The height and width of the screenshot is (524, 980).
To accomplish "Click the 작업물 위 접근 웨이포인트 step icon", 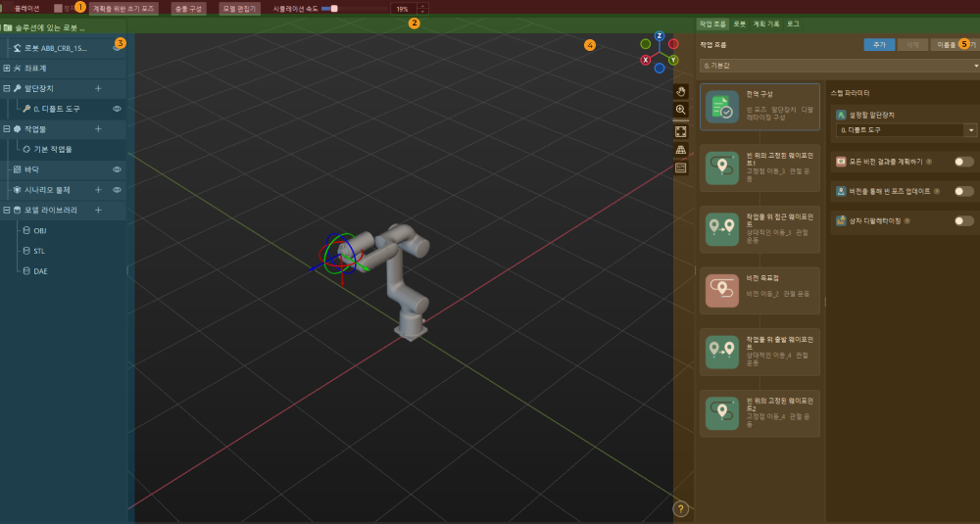I will tap(722, 229).
